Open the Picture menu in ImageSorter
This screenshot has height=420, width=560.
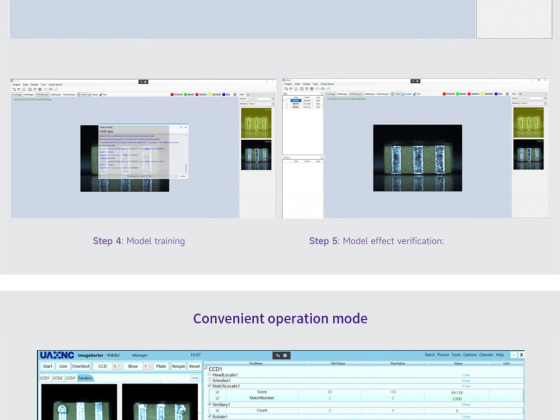tap(443, 355)
